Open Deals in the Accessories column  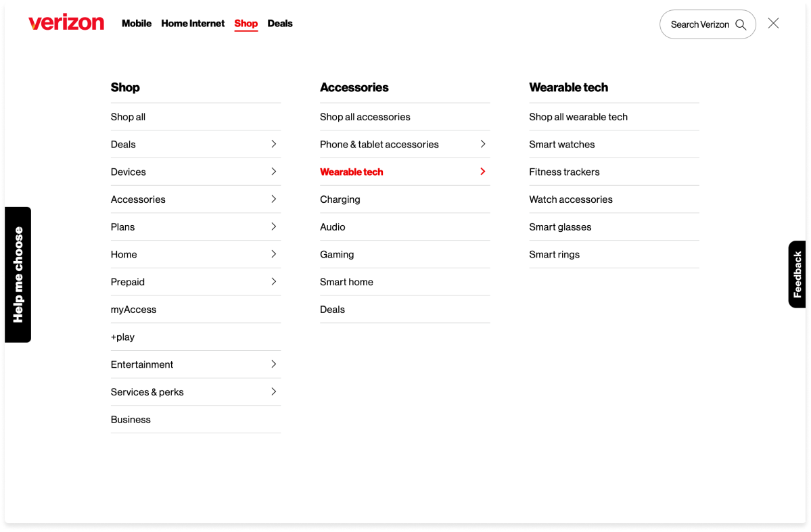(x=332, y=309)
